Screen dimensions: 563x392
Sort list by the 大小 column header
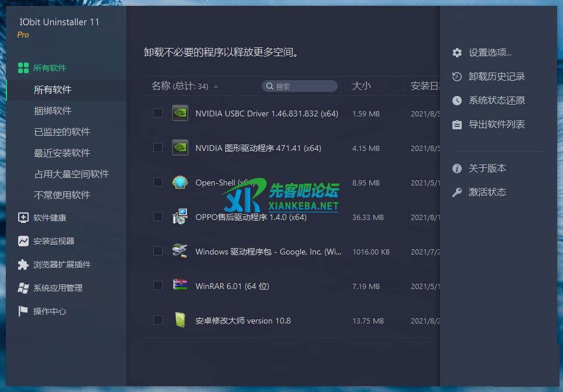[361, 86]
